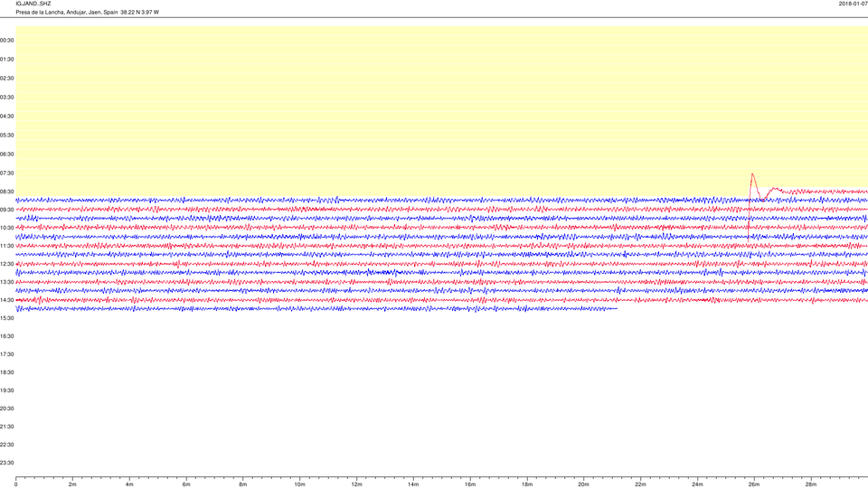Select the 16:30 time row label
The height and width of the screenshot is (488, 868).
(7, 336)
